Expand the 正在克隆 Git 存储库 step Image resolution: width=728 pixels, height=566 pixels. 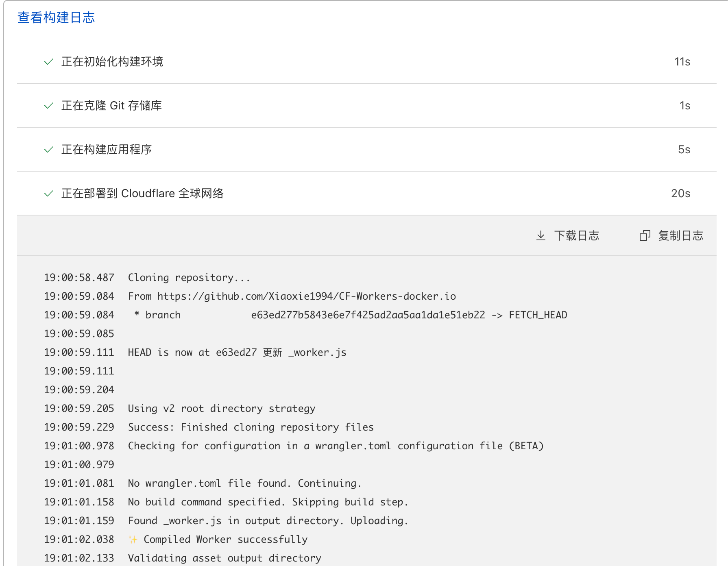(x=366, y=106)
